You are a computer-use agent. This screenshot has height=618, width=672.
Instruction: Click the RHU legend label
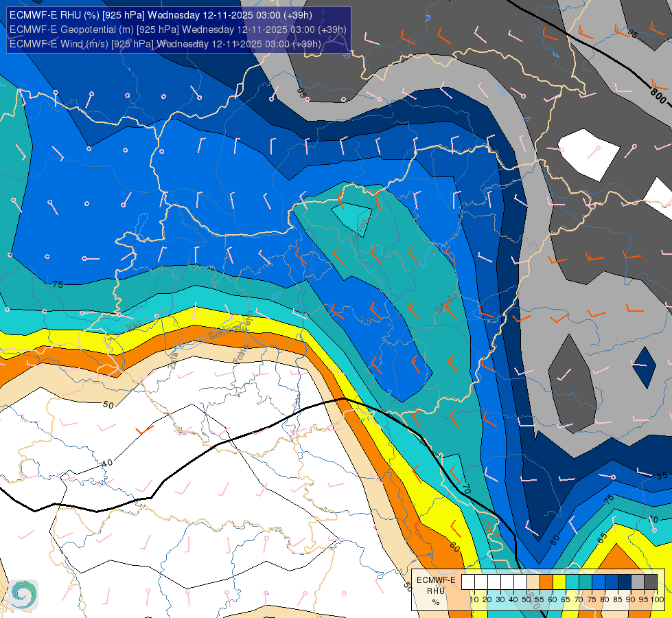tap(436, 591)
